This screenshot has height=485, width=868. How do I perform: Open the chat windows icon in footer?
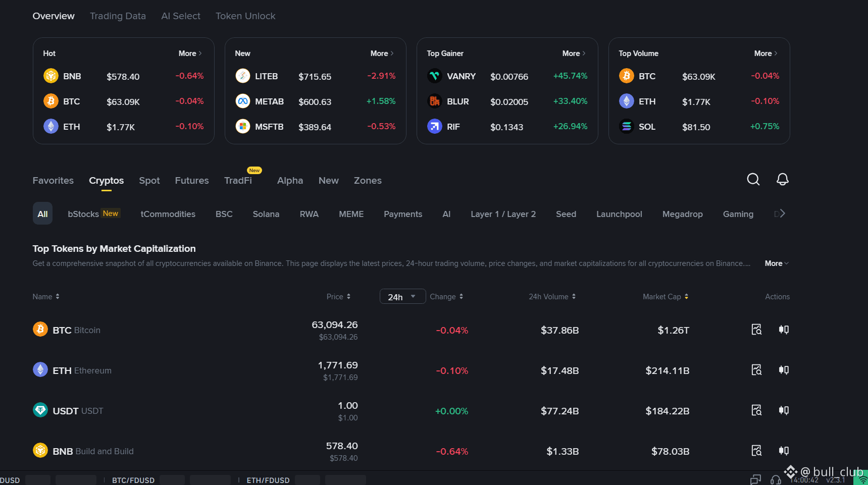755,480
